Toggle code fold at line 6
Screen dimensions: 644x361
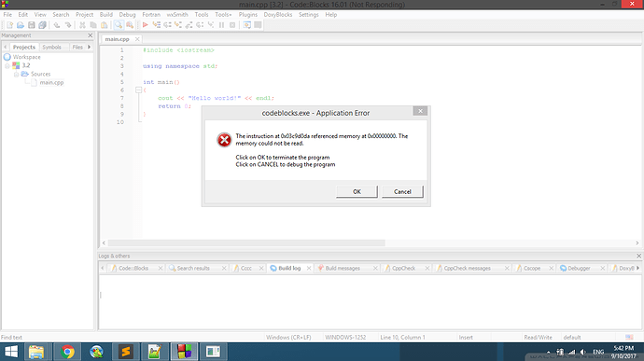tap(138, 90)
